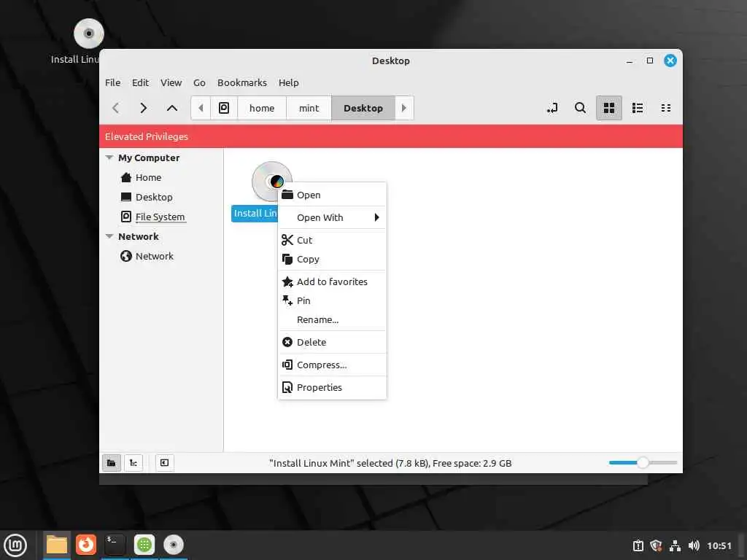Adjust the zoom level slider
Image resolution: width=747 pixels, height=560 pixels.
point(643,462)
